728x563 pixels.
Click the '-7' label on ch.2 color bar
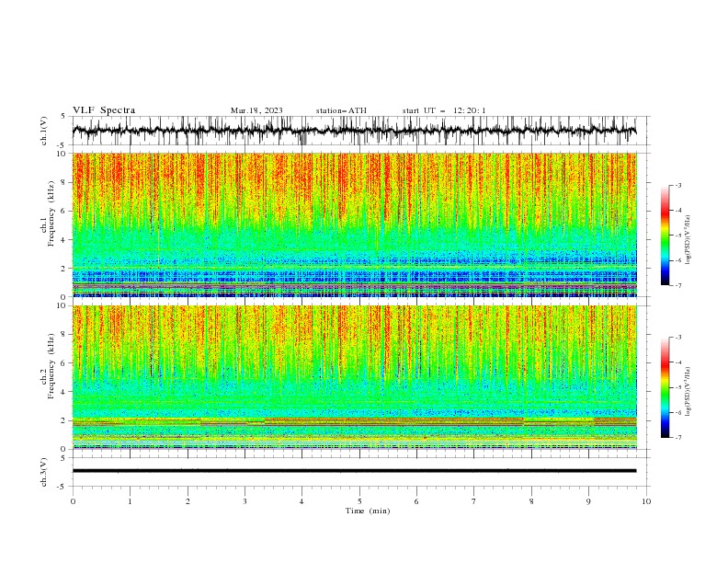pyautogui.click(x=677, y=438)
